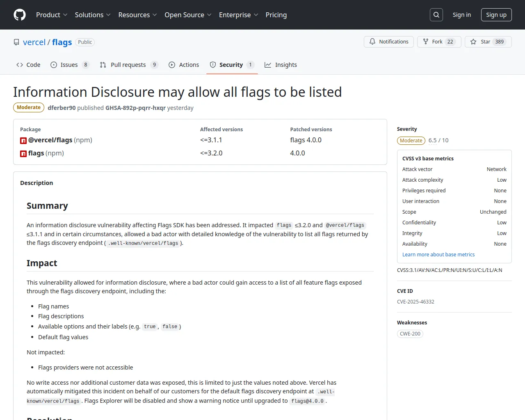Click the Public visibility badge
This screenshot has height=420, width=525.
pos(85,42)
